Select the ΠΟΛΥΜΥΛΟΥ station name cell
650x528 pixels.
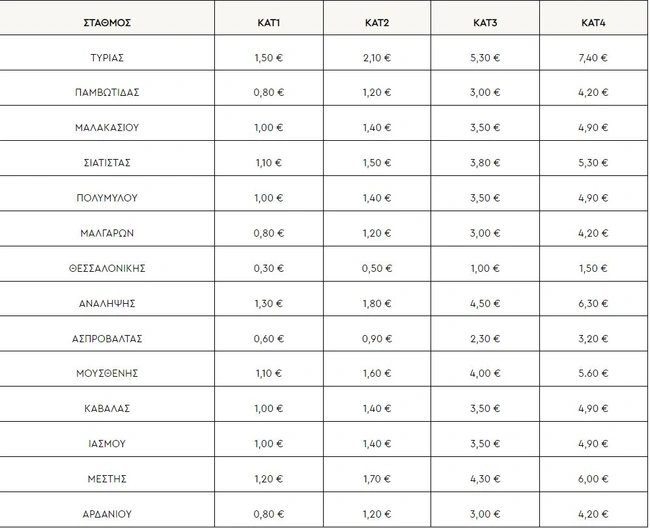click(107, 197)
